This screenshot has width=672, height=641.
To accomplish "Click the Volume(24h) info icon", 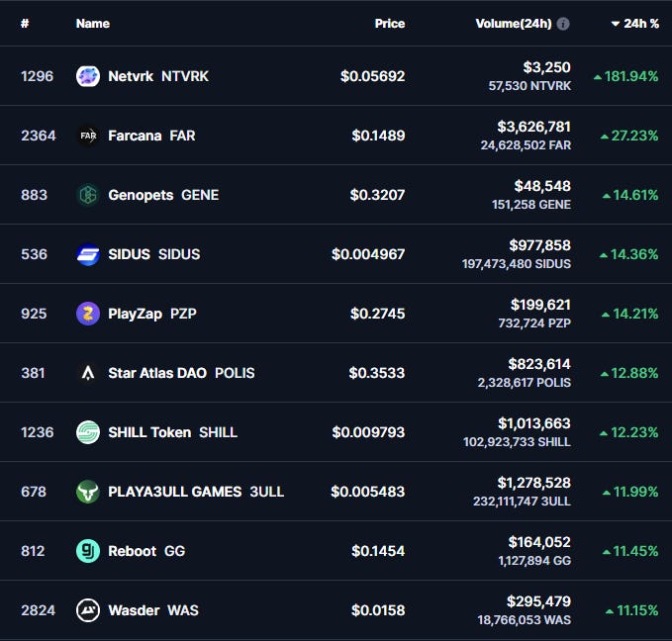I will click(563, 24).
